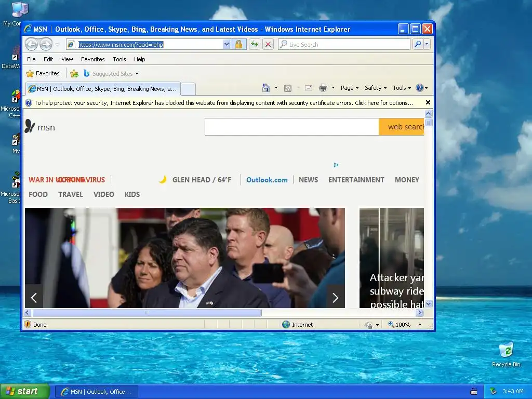Open the NEWS section link

tap(308, 180)
